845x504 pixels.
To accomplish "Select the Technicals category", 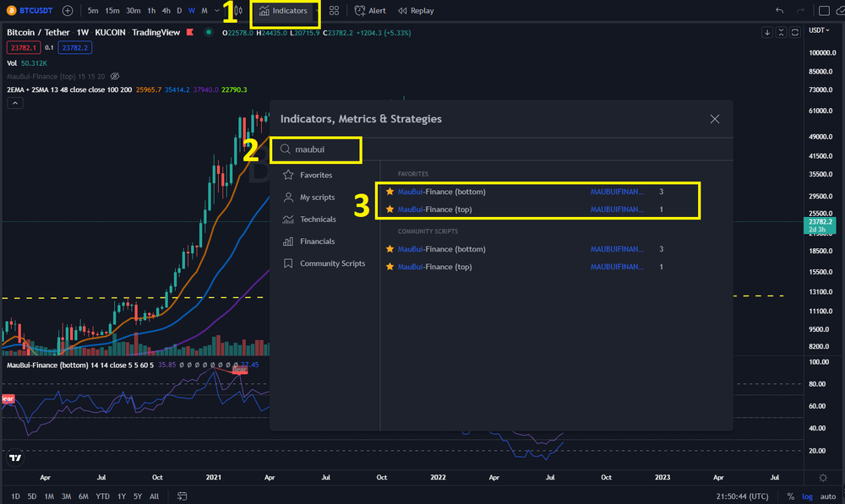I will (318, 219).
